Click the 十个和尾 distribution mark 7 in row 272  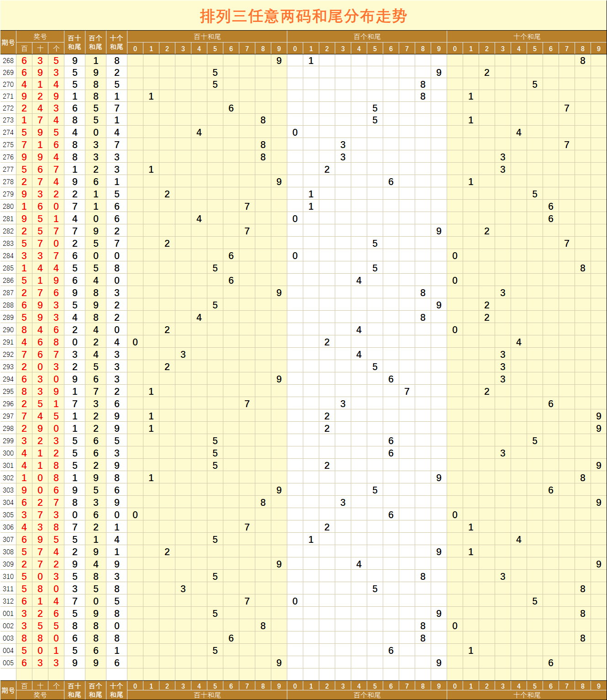(x=567, y=108)
